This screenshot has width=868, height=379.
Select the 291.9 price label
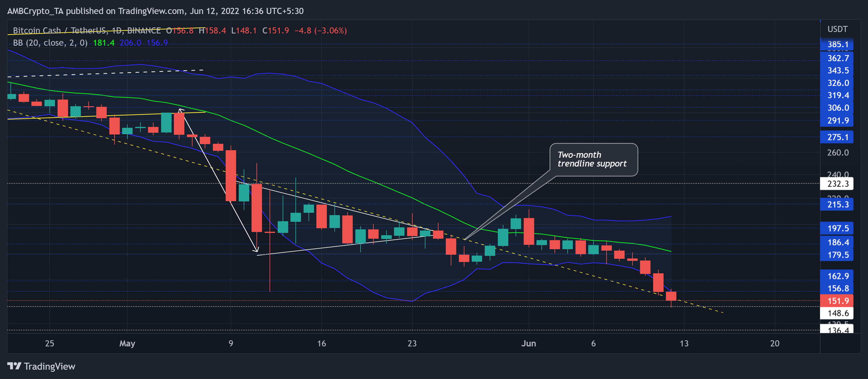pyautogui.click(x=837, y=121)
